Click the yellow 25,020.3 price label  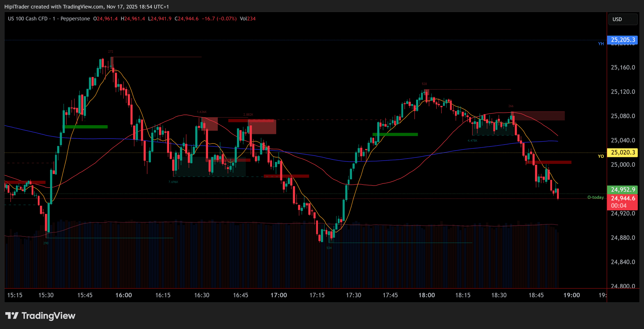(622, 152)
